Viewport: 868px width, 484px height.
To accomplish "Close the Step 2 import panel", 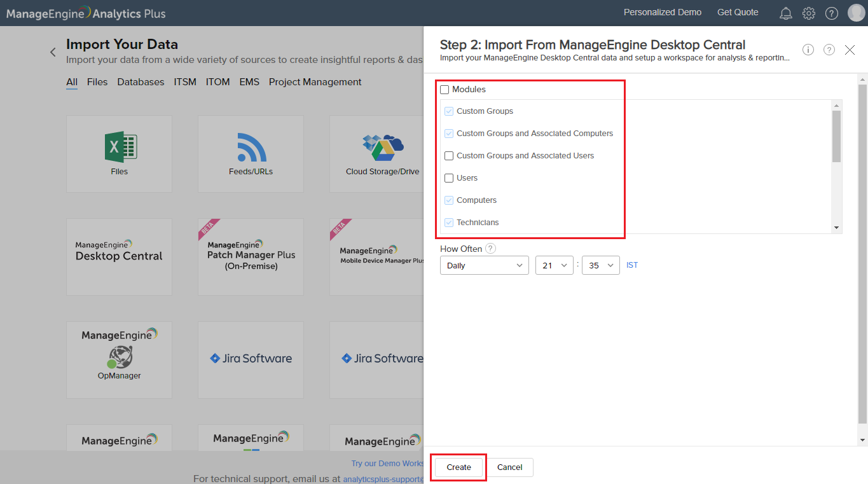I will (850, 50).
